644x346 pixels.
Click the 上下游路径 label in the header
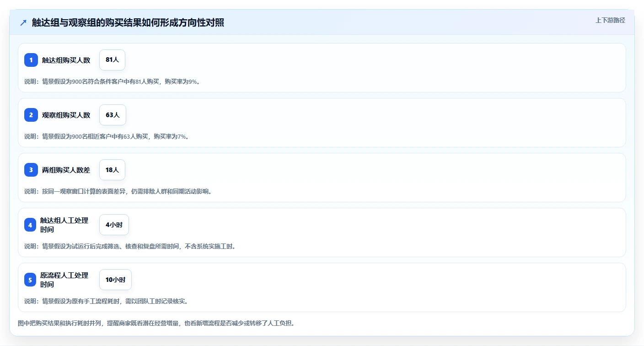(x=610, y=20)
